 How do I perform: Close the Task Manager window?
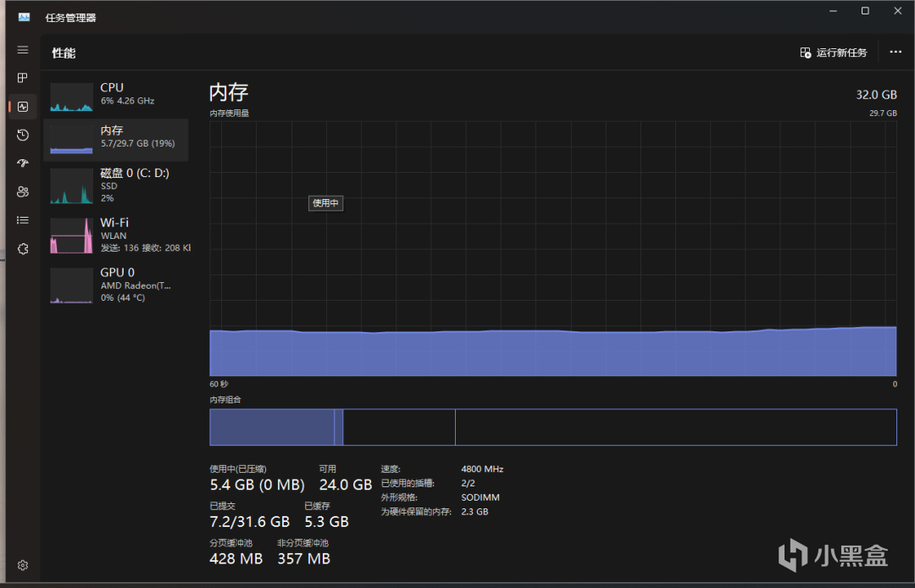tap(897, 11)
